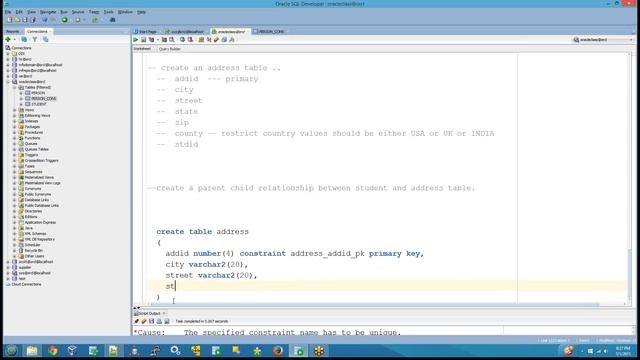Screen dimensions: 640x360
Task: Click the Run Script icon in worksheet toolbar
Action: coord(144,40)
